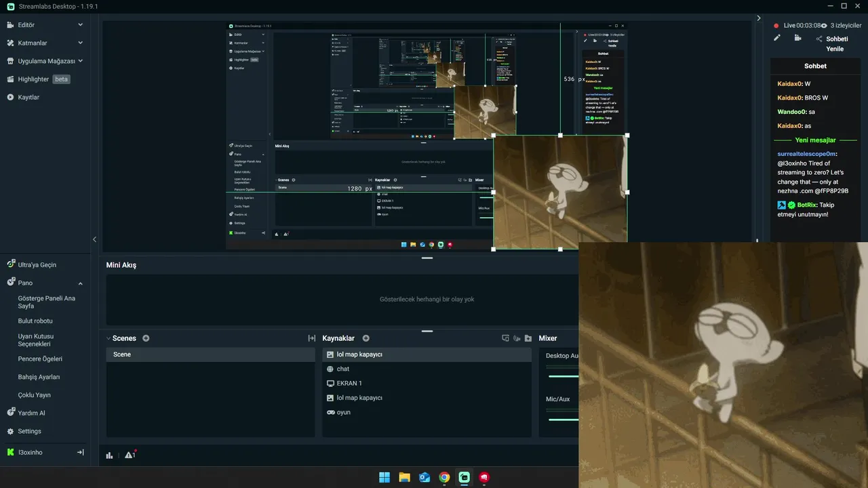Click the widget source icon in Kaynaklar header
868x488 pixels.
click(505, 338)
